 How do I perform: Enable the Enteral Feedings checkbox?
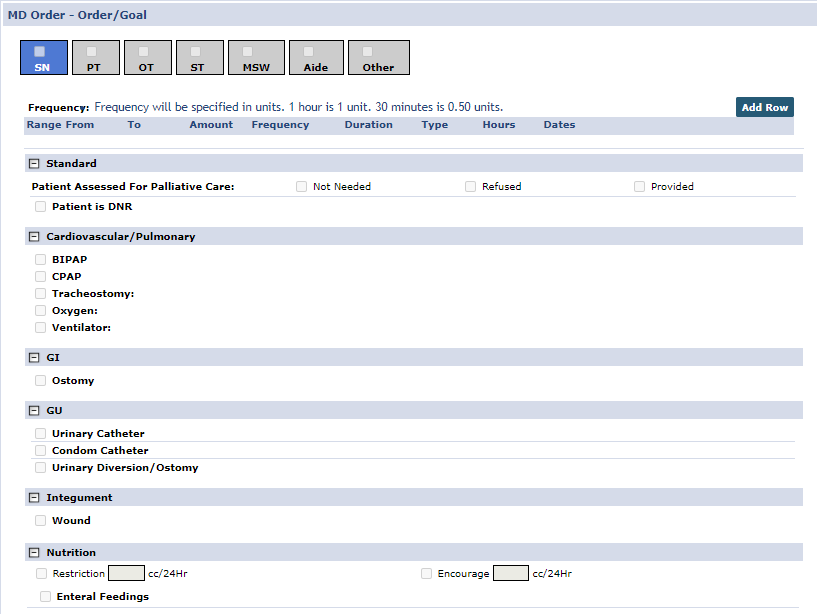click(x=45, y=596)
